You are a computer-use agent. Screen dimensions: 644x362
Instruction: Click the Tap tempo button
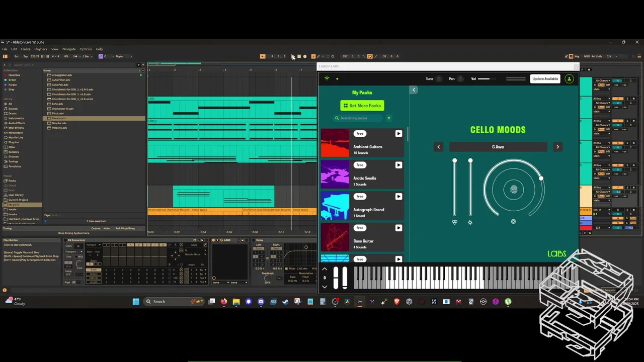coord(26,56)
